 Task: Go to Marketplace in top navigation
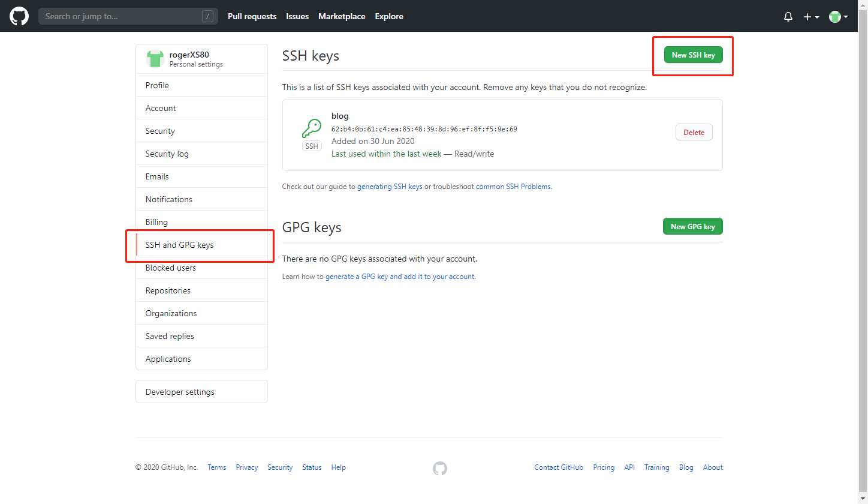(342, 17)
